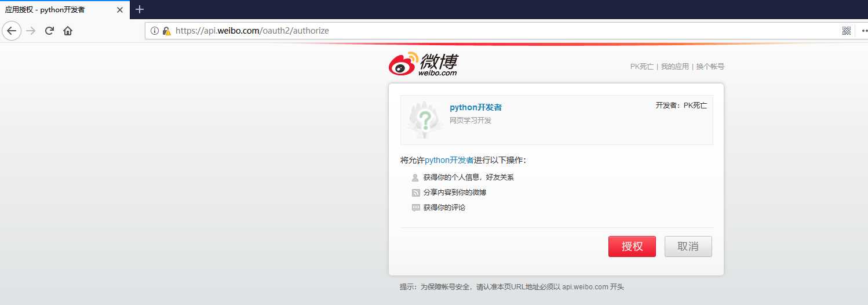Screen dimensions: 868x305
Task: Click the browser back arrow button
Action: (12, 31)
